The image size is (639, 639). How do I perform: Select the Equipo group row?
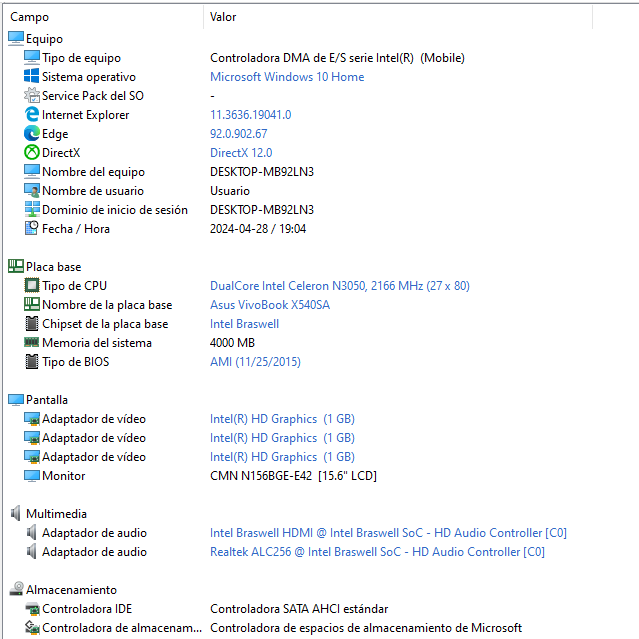44,39
